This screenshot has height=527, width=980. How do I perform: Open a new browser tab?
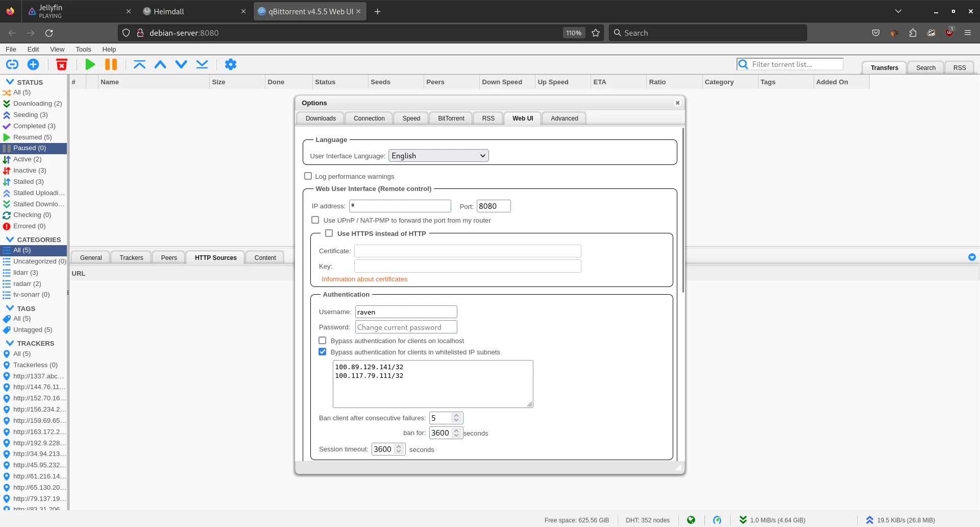378,11
